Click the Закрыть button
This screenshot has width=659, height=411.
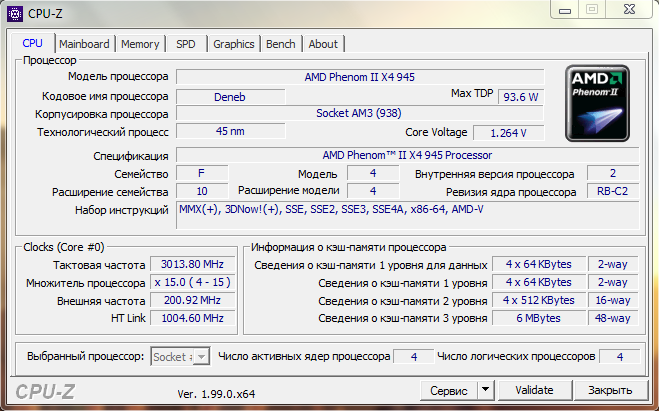pyautogui.click(x=609, y=390)
